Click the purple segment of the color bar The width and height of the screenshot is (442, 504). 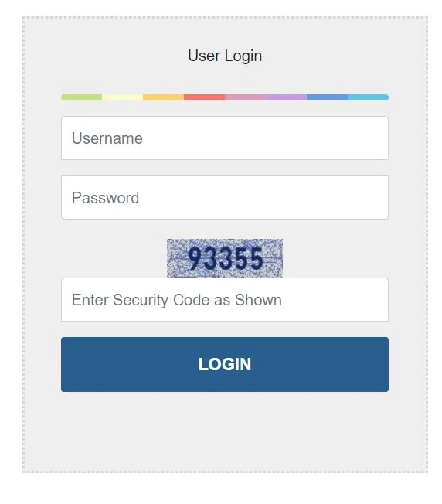pyautogui.click(x=286, y=97)
